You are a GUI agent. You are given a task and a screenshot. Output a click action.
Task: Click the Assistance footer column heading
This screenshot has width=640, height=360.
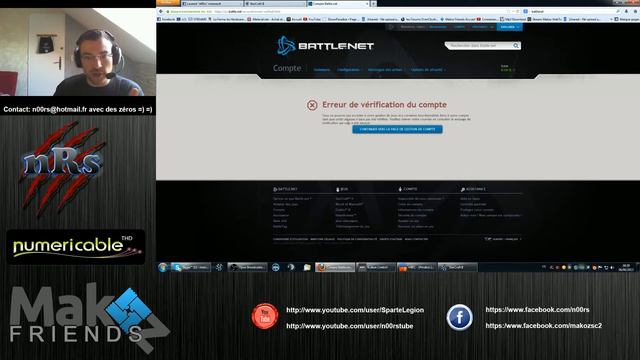(473, 189)
